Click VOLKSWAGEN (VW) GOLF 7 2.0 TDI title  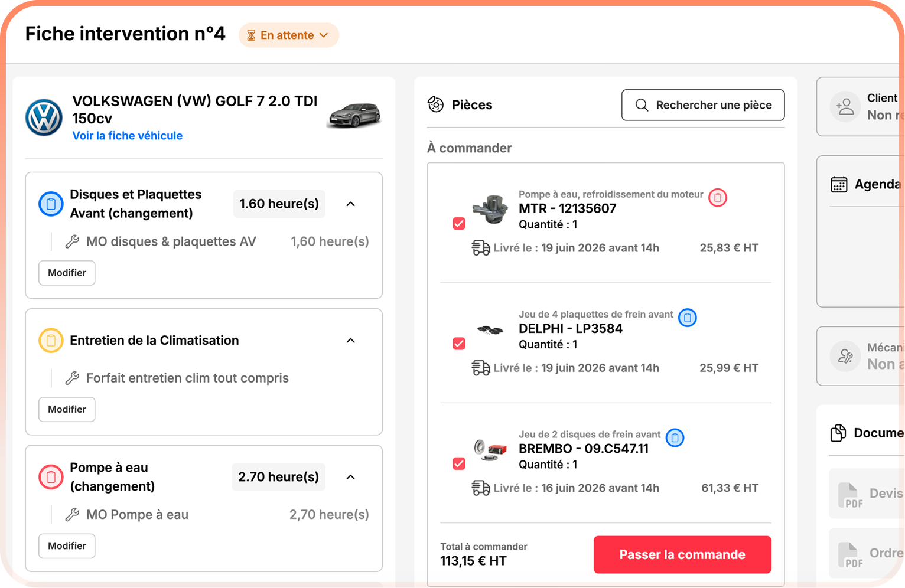tap(195, 109)
